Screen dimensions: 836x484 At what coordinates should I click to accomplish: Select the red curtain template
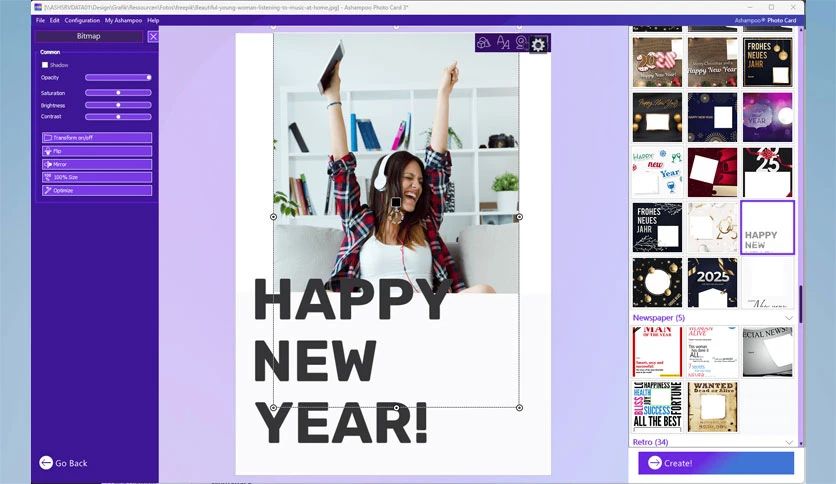[x=712, y=173]
